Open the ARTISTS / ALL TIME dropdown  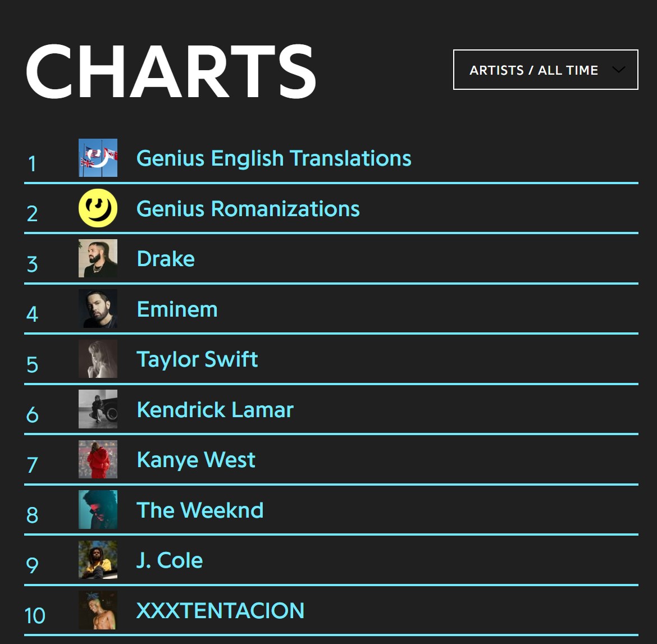(x=545, y=70)
